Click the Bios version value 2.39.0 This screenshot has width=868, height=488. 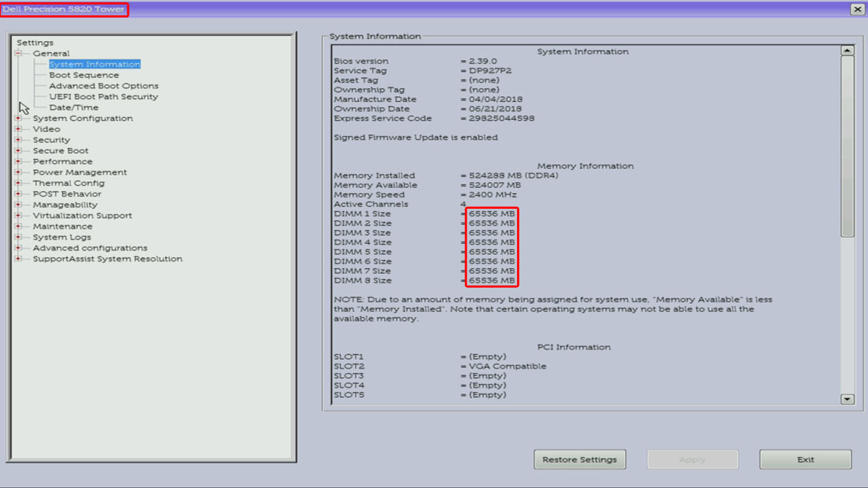pos(483,61)
